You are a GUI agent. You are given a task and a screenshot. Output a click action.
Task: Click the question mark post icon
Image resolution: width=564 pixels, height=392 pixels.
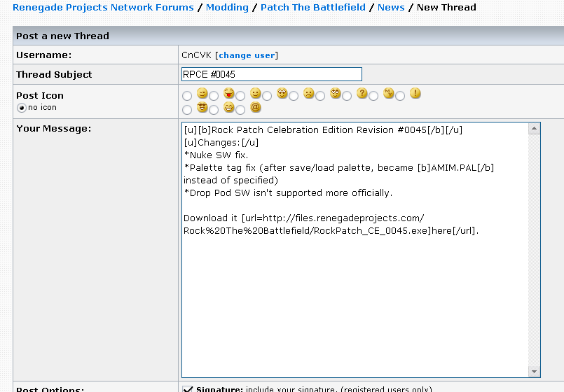pyautogui.click(x=362, y=93)
